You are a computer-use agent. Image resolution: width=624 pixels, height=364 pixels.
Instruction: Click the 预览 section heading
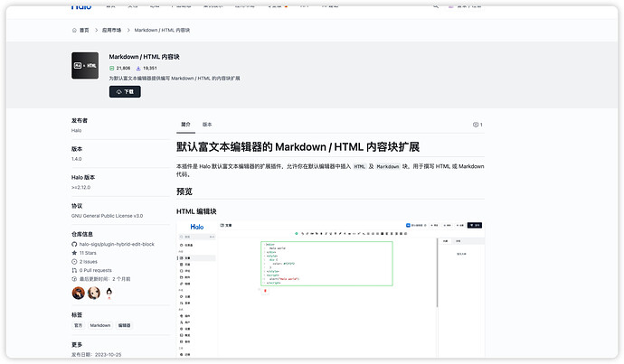pyautogui.click(x=184, y=191)
